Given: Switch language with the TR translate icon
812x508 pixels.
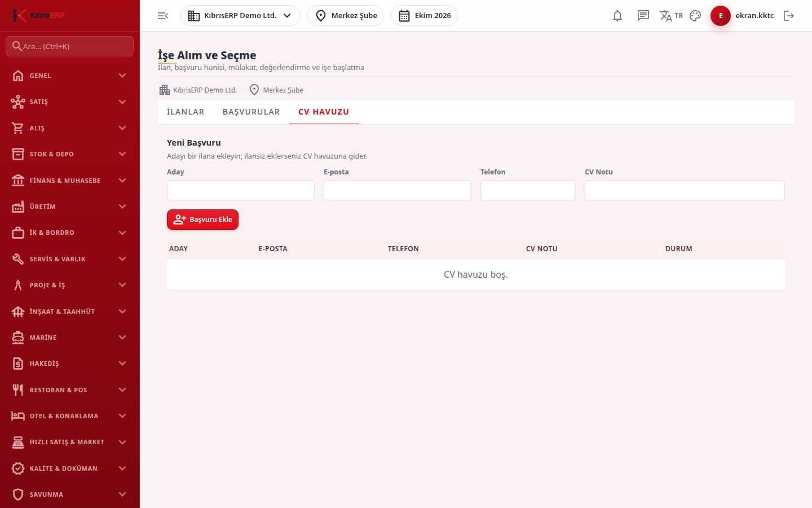Looking at the screenshot, I should click(x=671, y=16).
